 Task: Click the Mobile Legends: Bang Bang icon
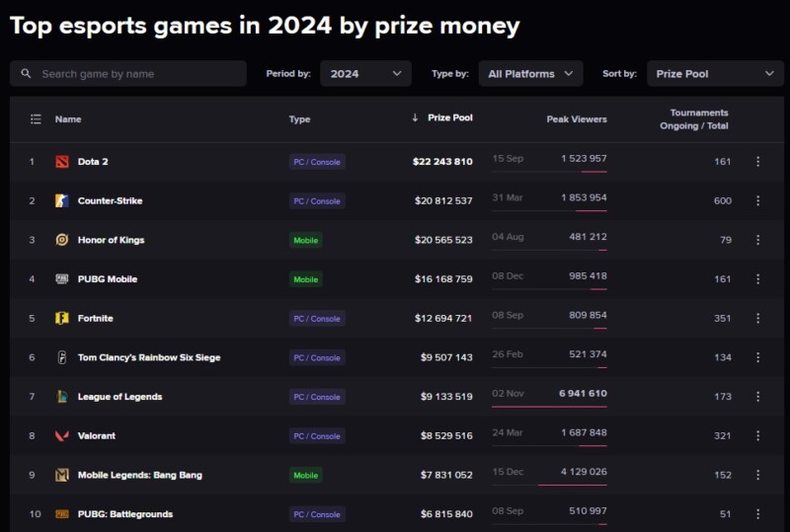point(62,475)
